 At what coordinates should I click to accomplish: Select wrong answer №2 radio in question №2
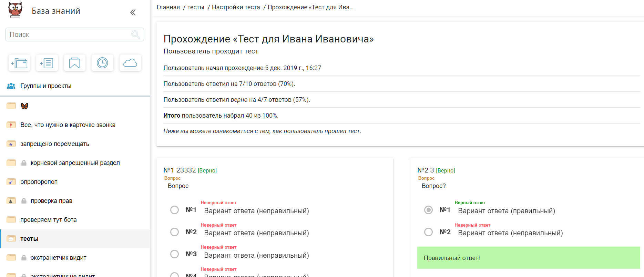point(429,232)
